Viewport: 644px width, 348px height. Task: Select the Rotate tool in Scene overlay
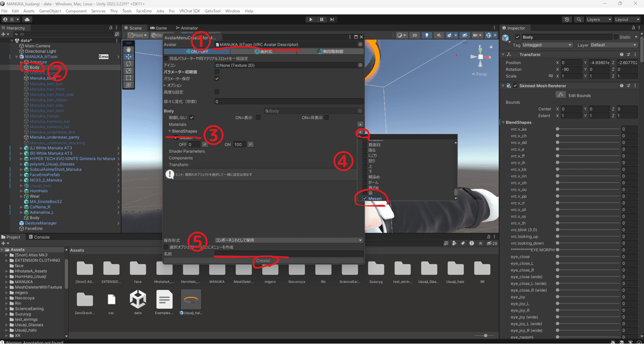pyautogui.click(x=128, y=63)
